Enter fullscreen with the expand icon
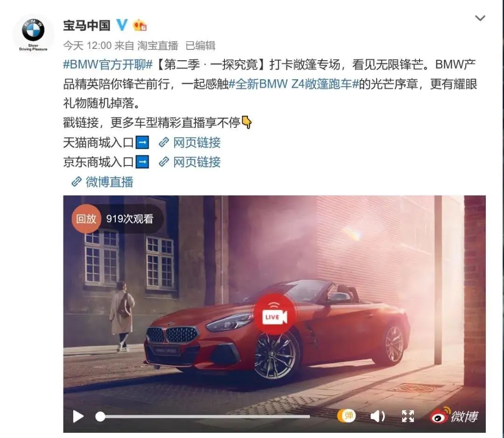The width and height of the screenshot is (504, 438). [408, 416]
